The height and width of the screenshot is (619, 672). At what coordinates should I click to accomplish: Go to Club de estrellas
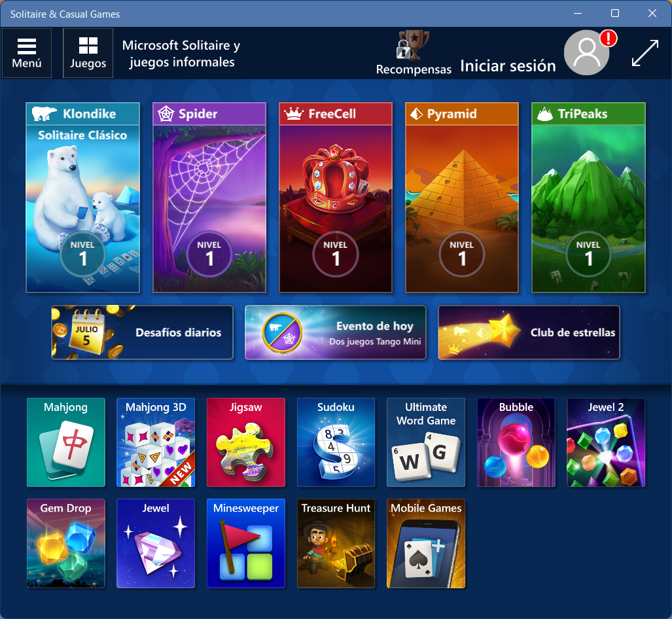point(529,332)
